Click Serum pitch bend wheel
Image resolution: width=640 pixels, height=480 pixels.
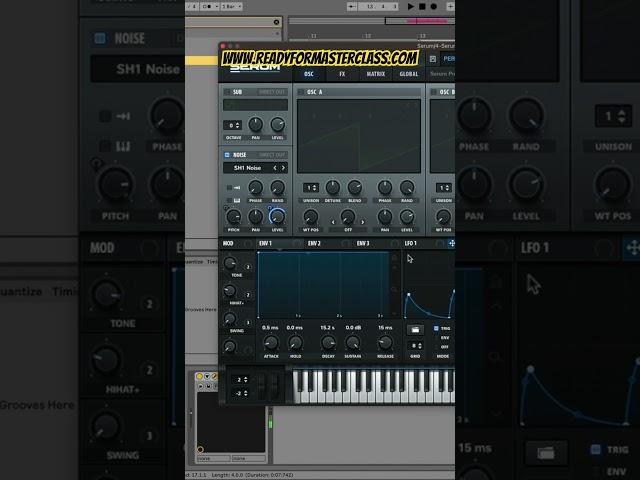point(261,385)
